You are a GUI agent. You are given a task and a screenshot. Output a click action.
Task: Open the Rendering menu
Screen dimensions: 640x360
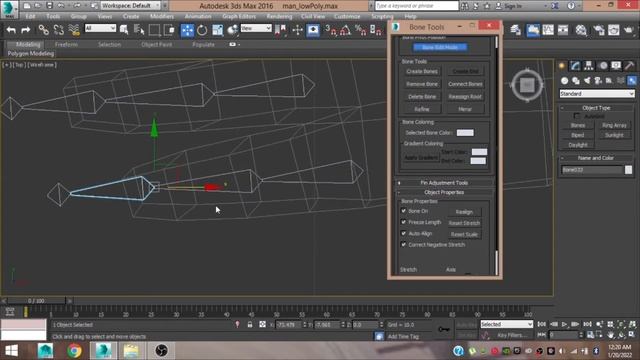[x=279, y=16]
